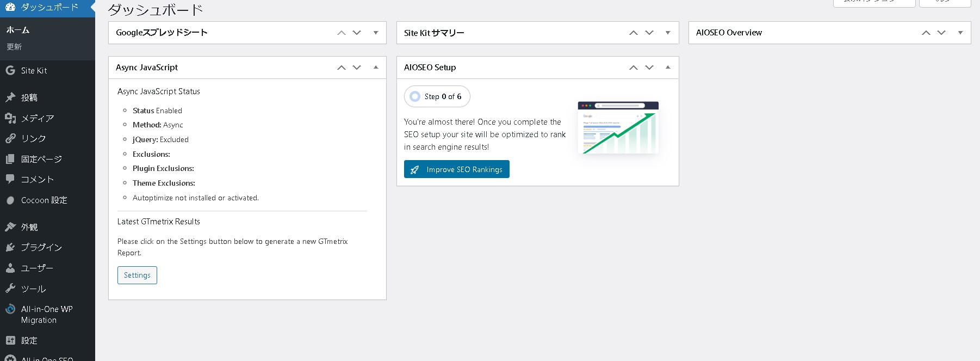Click the media icon for メディア
Screen dimensions: 980x361
[x=10, y=118]
